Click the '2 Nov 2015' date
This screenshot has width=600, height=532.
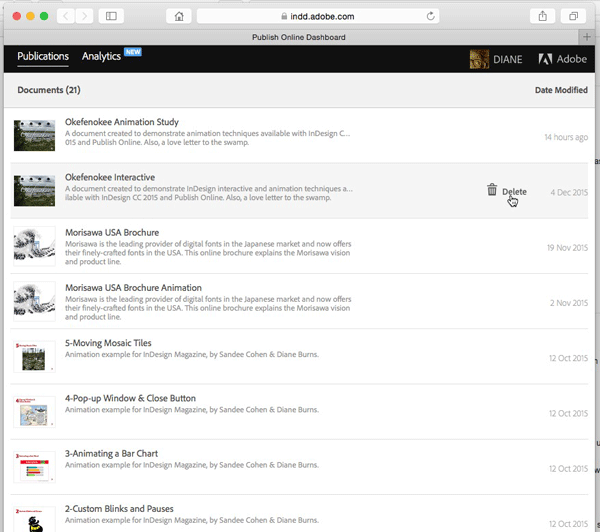(569, 303)
